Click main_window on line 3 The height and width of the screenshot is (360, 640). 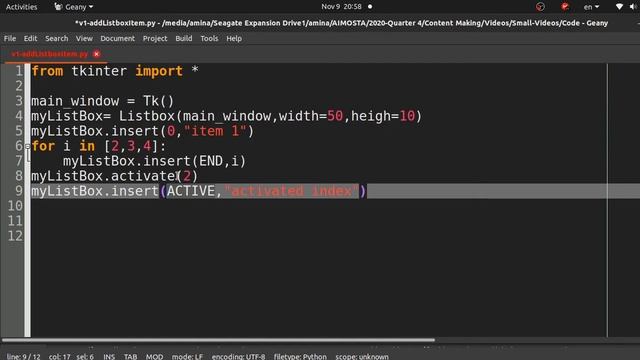point(75,101)
